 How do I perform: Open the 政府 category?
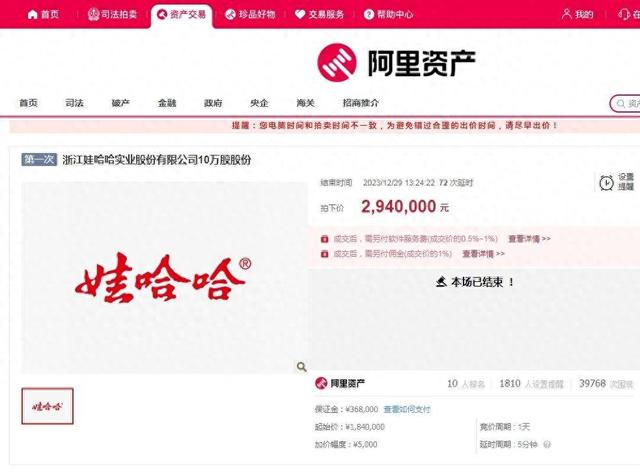[213, 103]
